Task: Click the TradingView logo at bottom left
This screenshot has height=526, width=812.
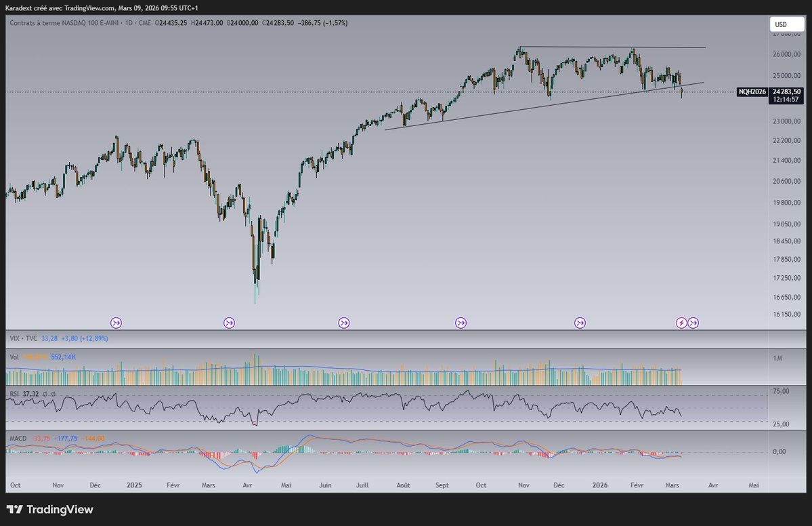Action: tap(49, 510)
